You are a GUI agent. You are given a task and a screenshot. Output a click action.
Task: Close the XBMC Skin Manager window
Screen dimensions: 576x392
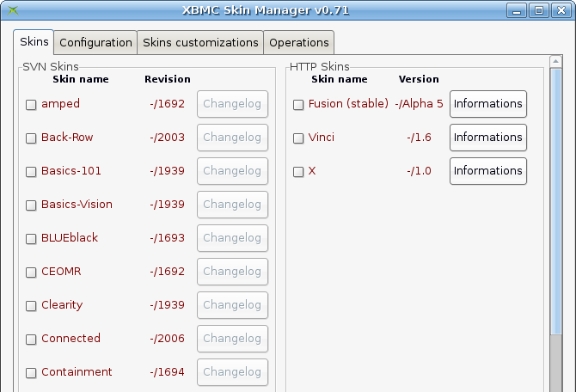561,10
